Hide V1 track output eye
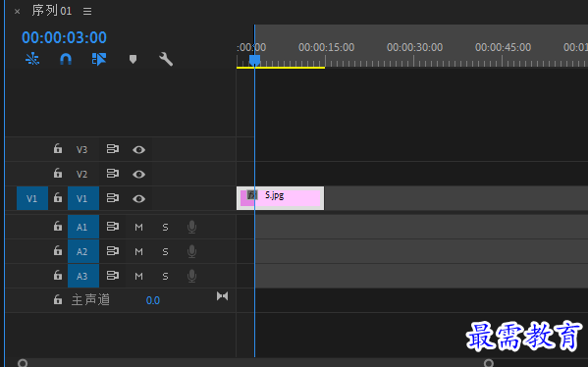The height and width of the screenshot is (367, 588). 138,198
